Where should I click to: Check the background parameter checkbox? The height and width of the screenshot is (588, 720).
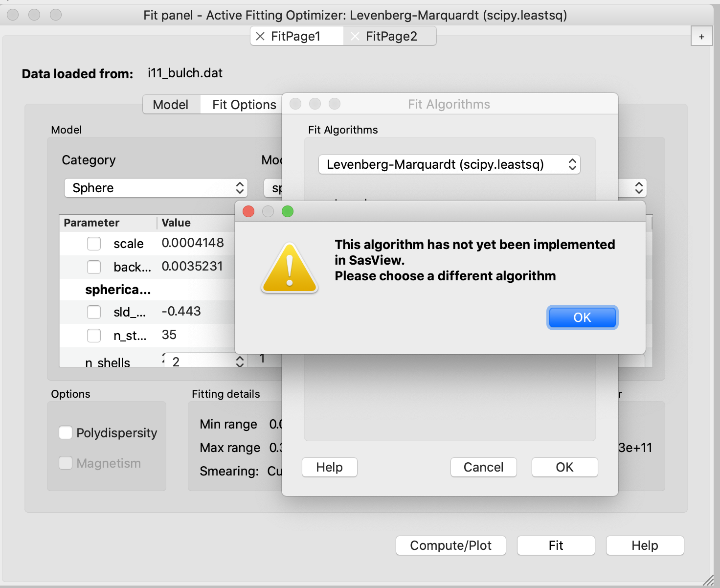[x=94, y=267]
